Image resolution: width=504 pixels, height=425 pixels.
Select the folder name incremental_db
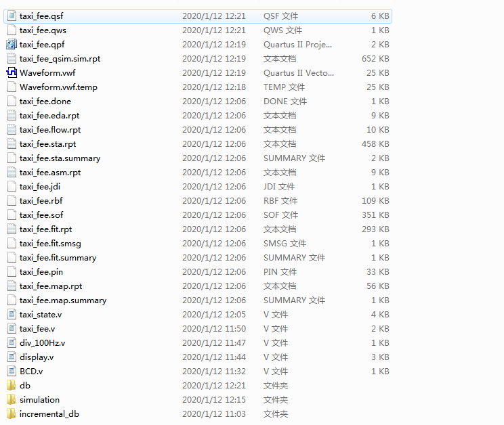coord(49,414)
